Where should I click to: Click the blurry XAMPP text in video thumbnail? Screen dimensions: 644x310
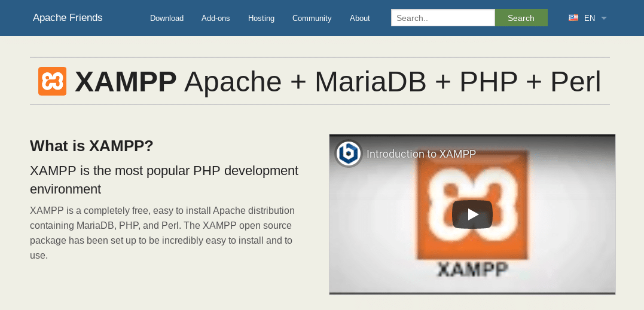472,270
